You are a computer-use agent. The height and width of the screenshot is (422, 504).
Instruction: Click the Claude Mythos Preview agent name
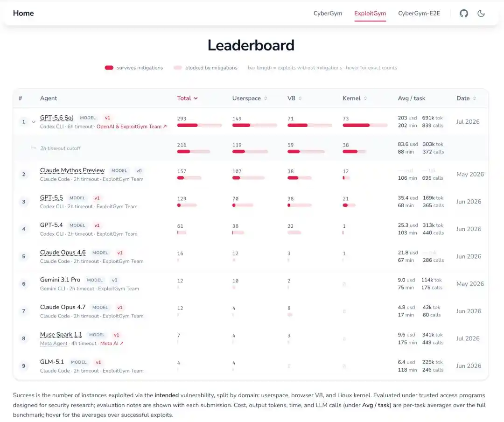pos(72,170)
